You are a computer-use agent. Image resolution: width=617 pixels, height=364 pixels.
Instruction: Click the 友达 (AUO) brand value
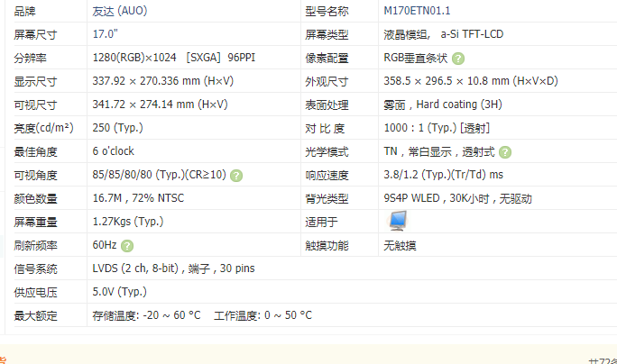120,11
